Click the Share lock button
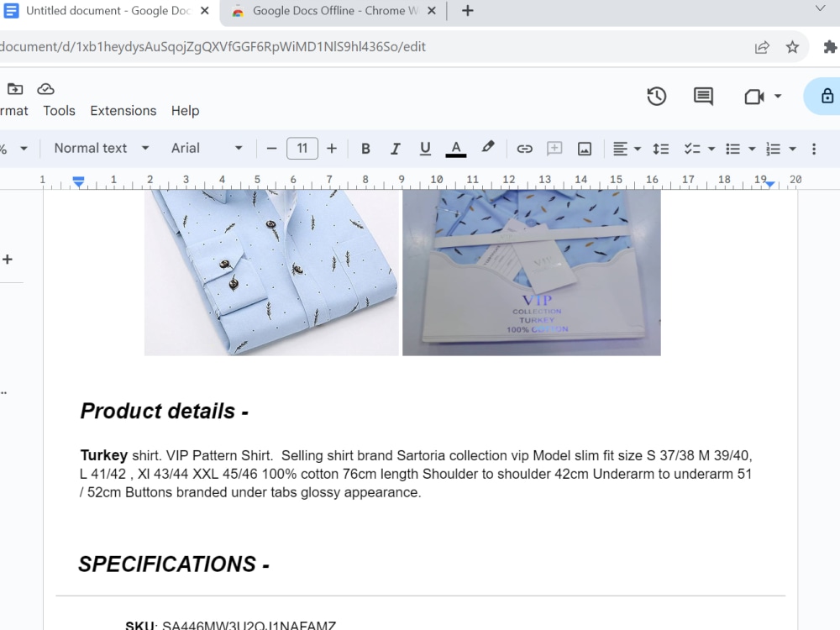 (x=824, y=97)
